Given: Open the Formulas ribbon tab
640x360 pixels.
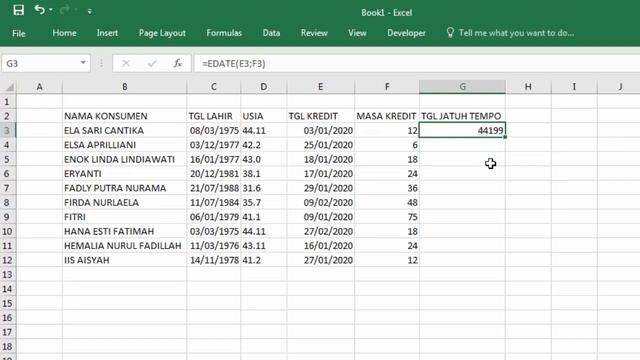Looking at the screenshot, I should click(x=224, y=33).
